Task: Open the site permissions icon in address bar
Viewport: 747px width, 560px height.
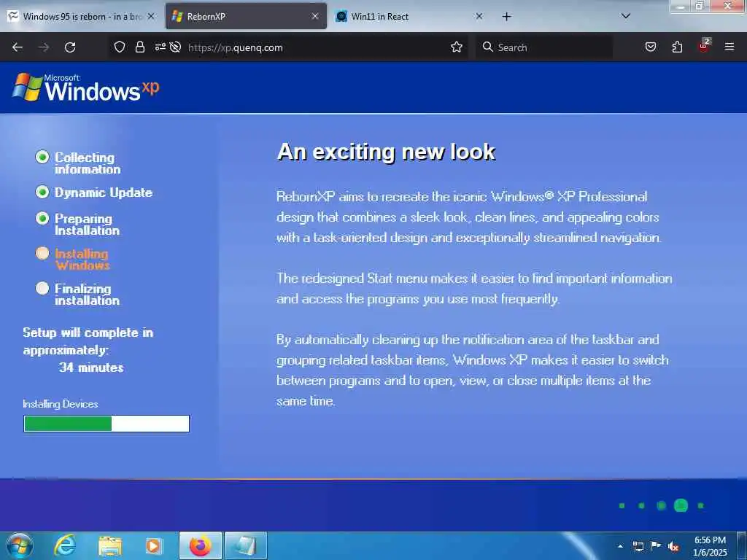Action: (x=160, y=47)
